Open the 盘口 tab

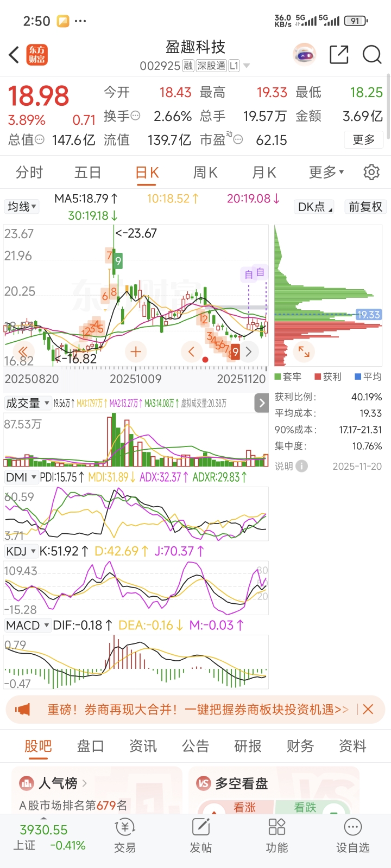tap(90, 746)
